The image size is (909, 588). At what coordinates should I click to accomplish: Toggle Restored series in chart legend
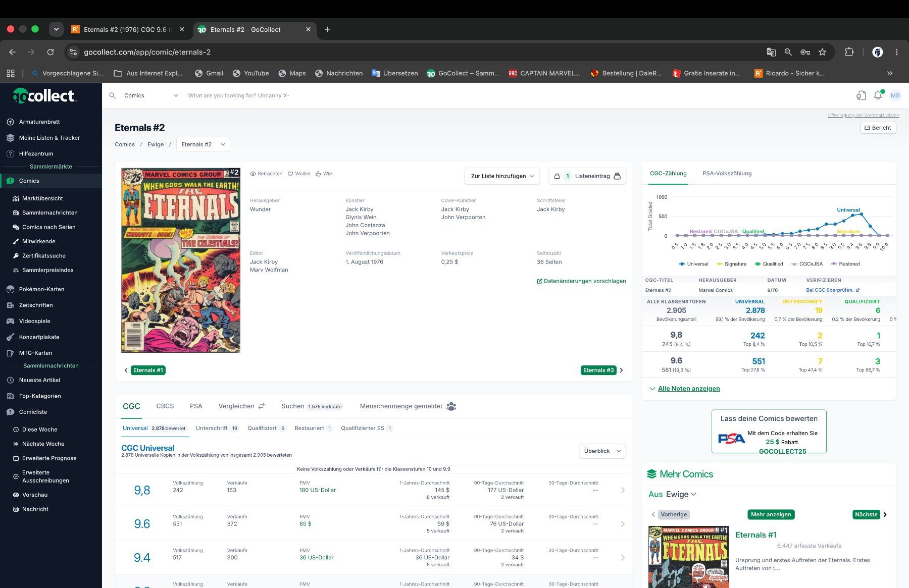coord(845,264)
